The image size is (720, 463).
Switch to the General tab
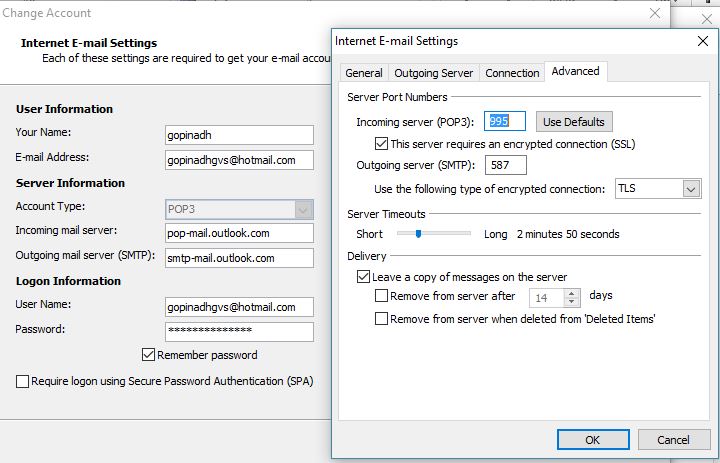364,73
